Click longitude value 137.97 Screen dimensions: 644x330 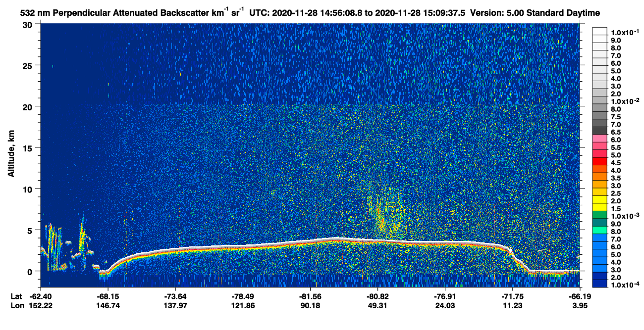click(x=175, y=305)
